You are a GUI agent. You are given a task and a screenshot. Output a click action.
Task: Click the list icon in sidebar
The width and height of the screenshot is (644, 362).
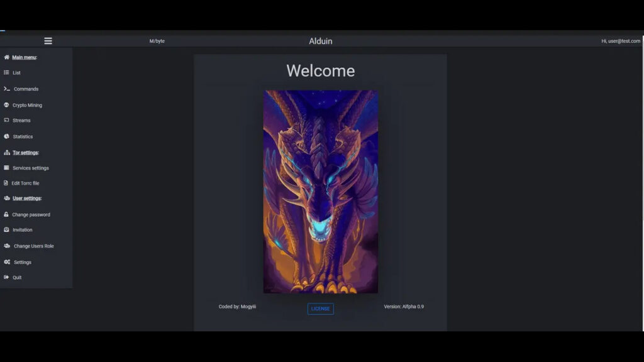pos(6,72)
